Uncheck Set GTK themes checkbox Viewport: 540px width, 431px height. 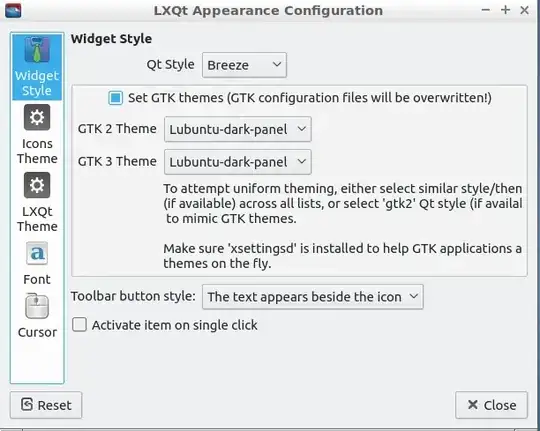[x=115, y=98]
